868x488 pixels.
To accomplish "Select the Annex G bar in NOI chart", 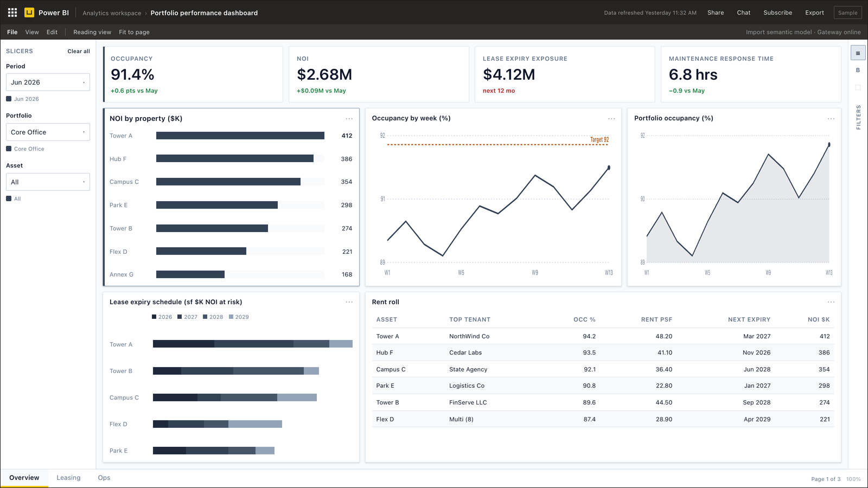I will click(x=190, y=274).
